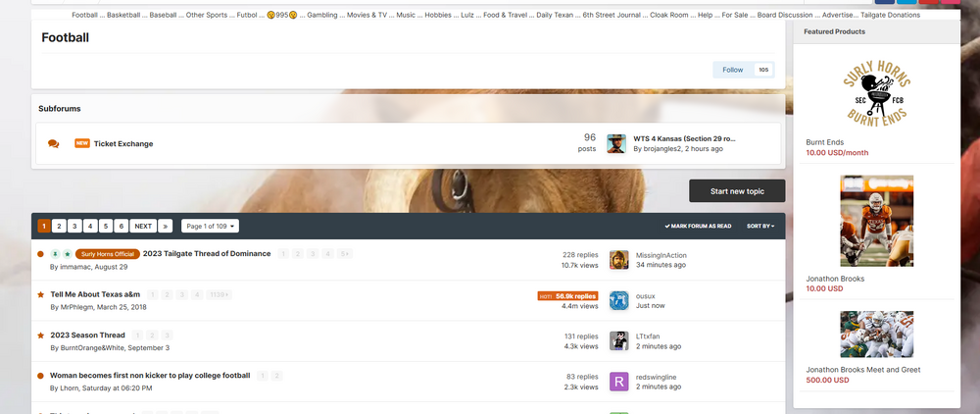Screen dimensions: 980x414
Task: Open the Jonathon Brooks Meet and Greet image
Action: tap(876, 334)
